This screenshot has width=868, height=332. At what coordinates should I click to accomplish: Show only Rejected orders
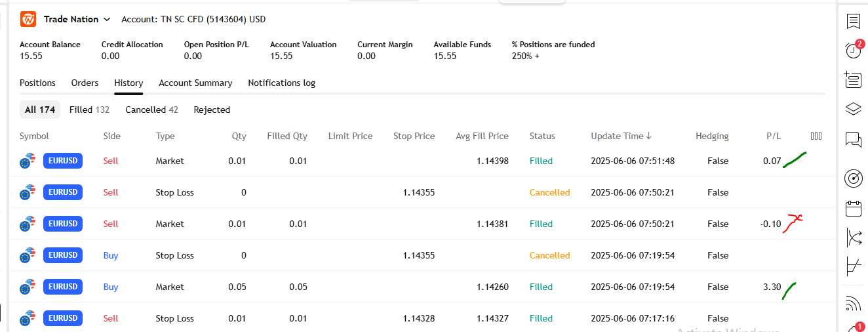[212, 110]
